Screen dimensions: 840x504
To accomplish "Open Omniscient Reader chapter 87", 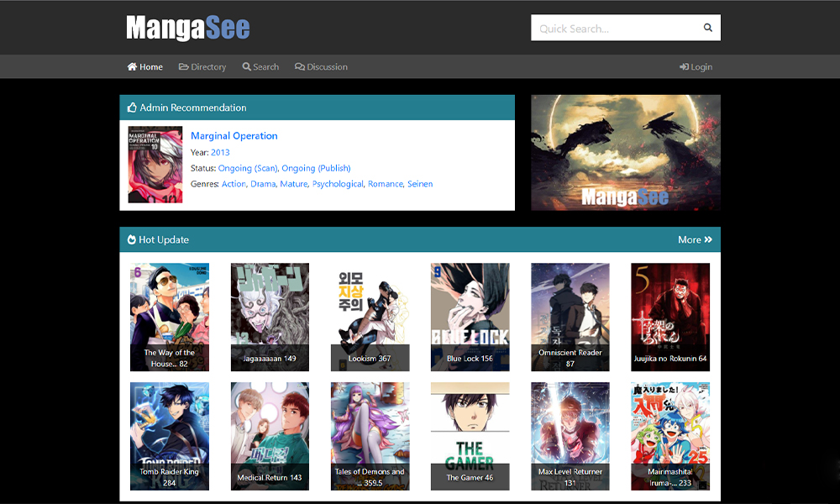I will [570, 317].
